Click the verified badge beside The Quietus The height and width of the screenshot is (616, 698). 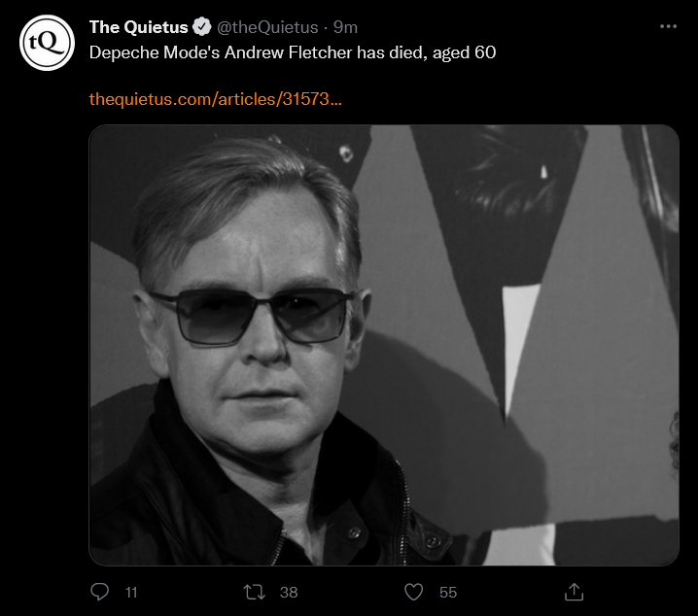[x=202, y=27]
